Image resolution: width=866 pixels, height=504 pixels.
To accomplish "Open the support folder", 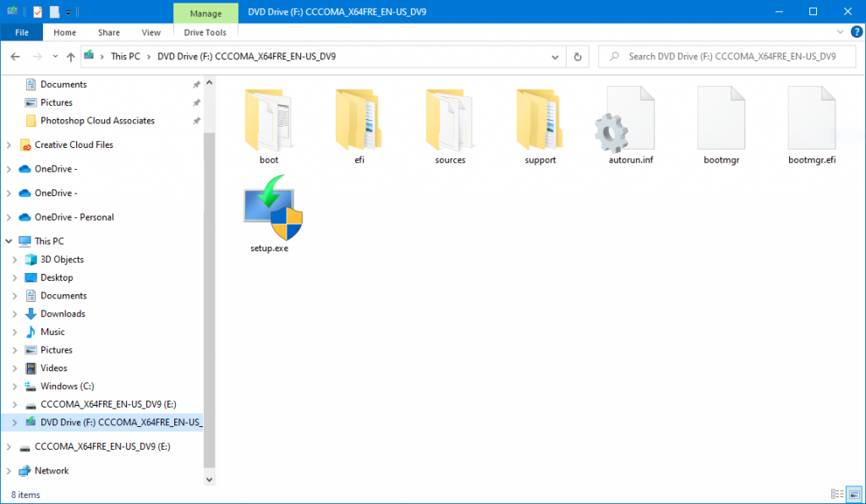I will [540, 126].
